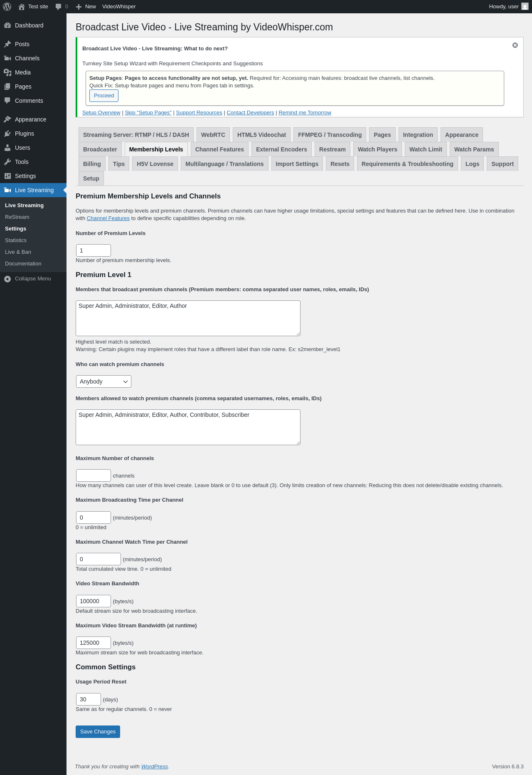Click Skip "Setup Pages" link

[x=148, y=113]
